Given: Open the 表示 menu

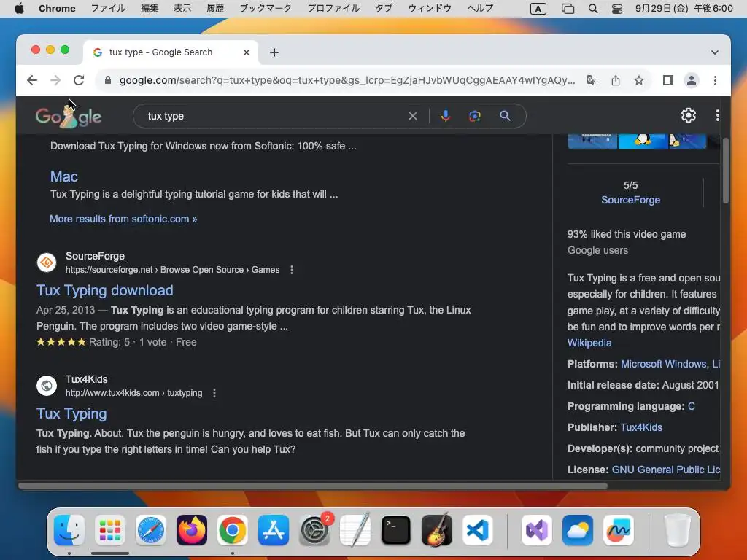Looking at the screenshot, I should pyautogui.click(x=182, y=8).
